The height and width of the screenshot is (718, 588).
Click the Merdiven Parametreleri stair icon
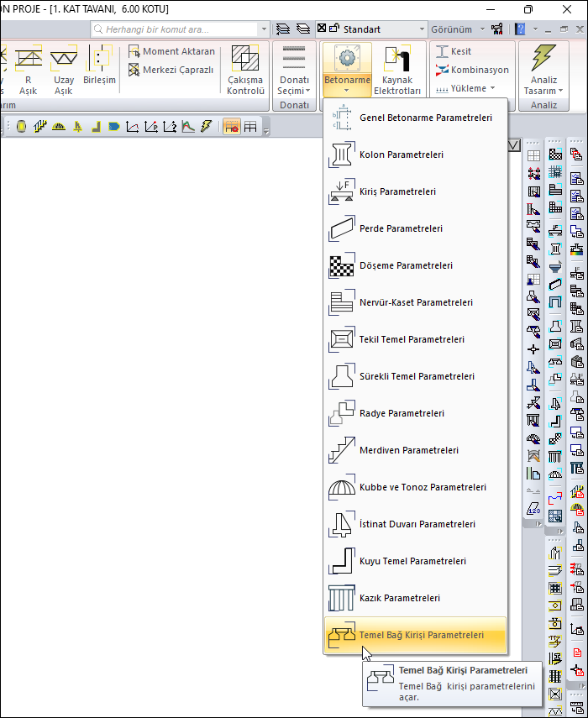tap(341, 451)
